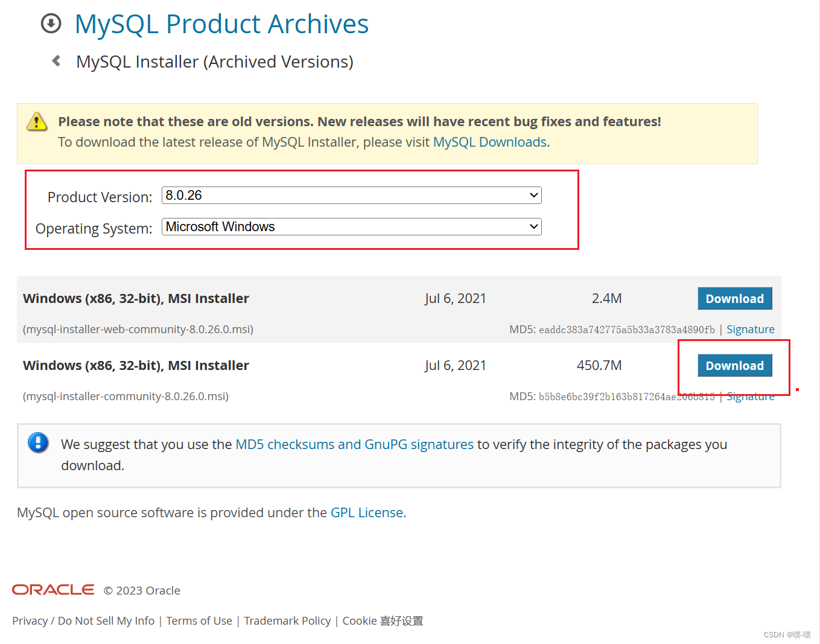Open the GPL License page

366,512
